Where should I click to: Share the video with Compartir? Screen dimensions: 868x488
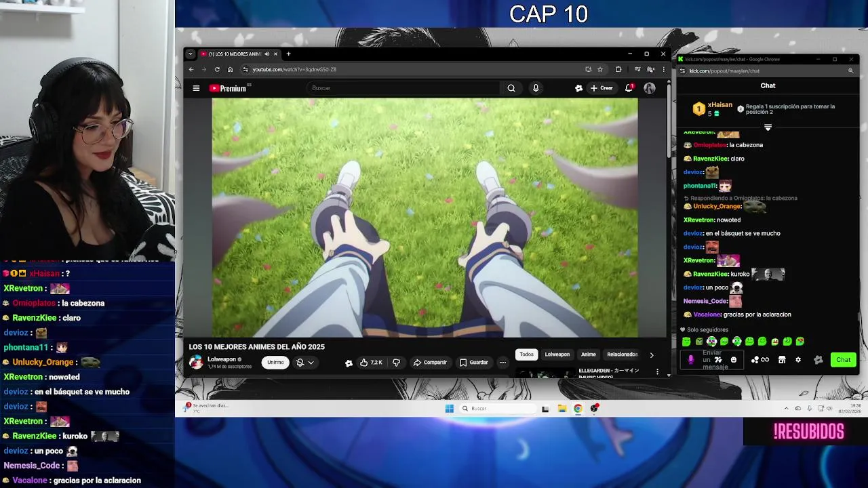[x=430, y=363]
